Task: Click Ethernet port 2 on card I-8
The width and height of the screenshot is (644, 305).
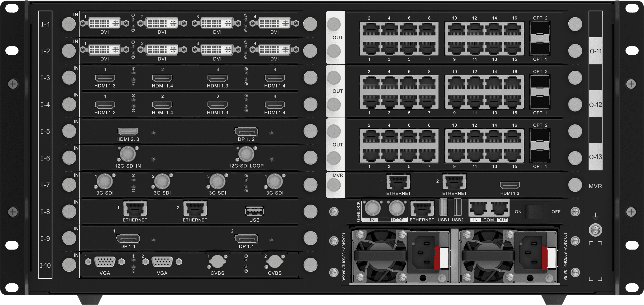Action: click(195, 209)
